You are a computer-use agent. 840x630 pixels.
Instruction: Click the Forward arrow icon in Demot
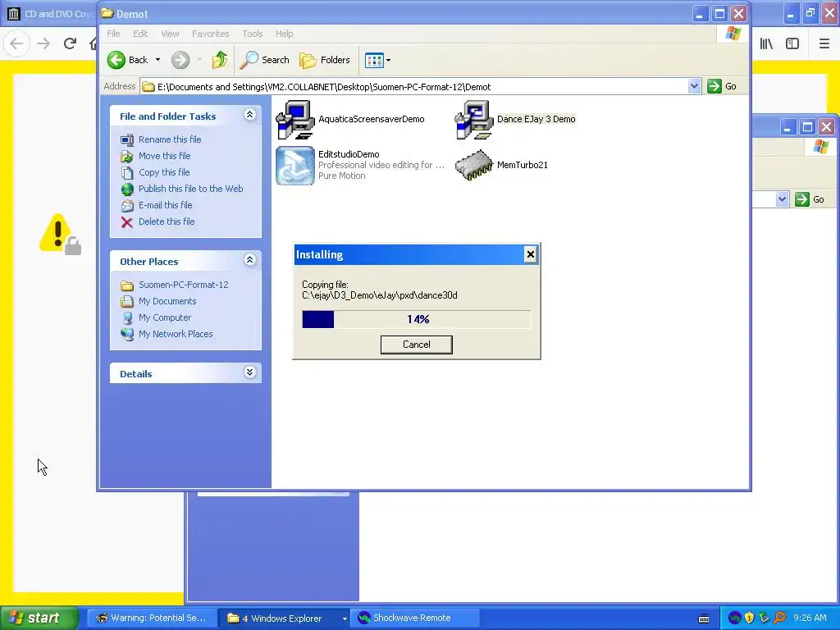(180, 60)
